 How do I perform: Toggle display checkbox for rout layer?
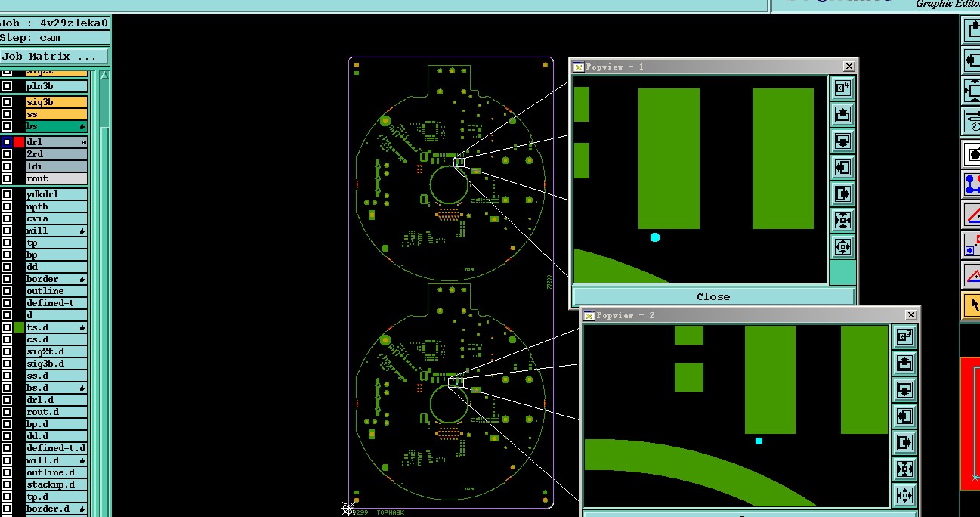pos(7,178)
